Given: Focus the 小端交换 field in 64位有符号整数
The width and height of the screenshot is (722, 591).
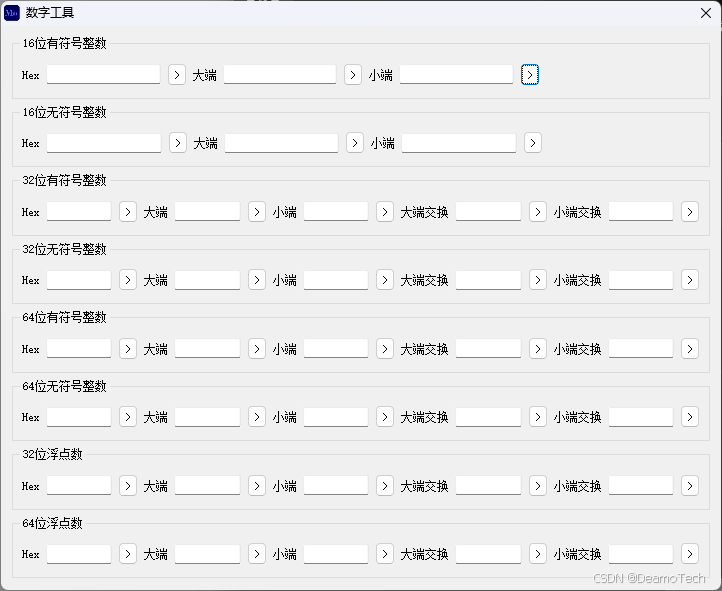Looking at the screenshot, I should (641, 349).
